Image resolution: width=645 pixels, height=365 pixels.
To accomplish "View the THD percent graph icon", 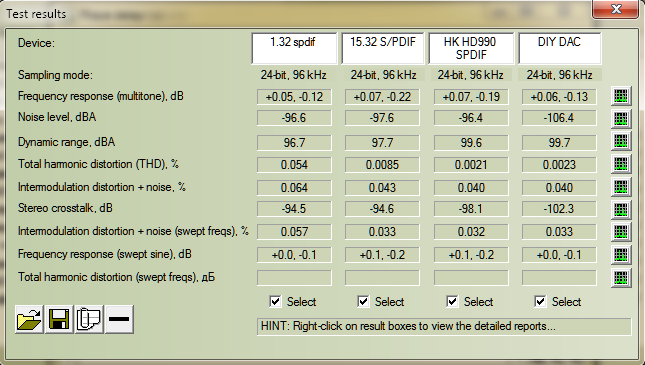I will point(621,164).
